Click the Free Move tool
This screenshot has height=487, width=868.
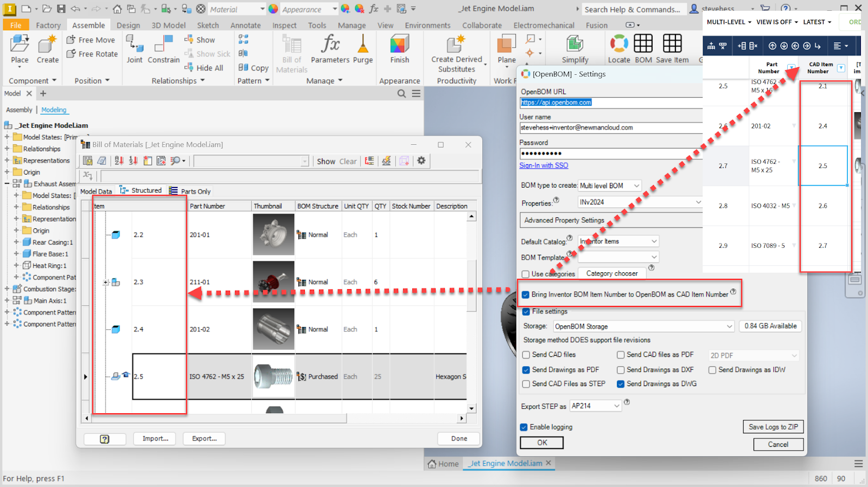91,40
